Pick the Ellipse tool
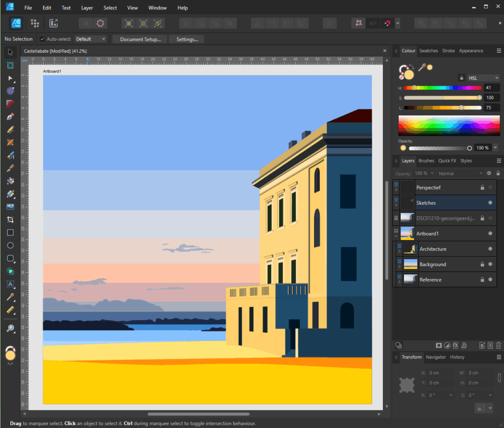Viewport: 504px width, 428px height. [x=10, y=245]
